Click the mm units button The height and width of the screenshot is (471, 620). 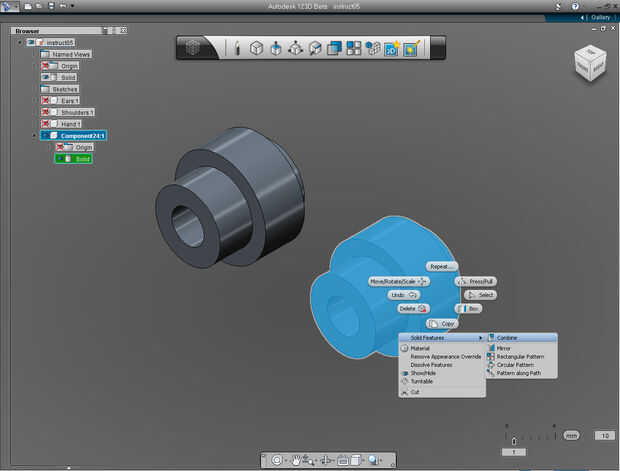coord(571,435)
